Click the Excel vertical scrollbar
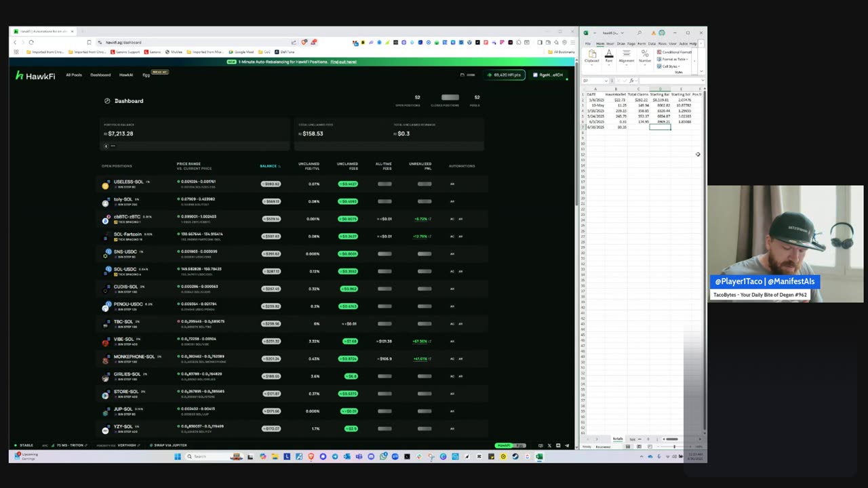Image resolution: width=868 pixels, height=488 pixels. click(x=703, y=261)
